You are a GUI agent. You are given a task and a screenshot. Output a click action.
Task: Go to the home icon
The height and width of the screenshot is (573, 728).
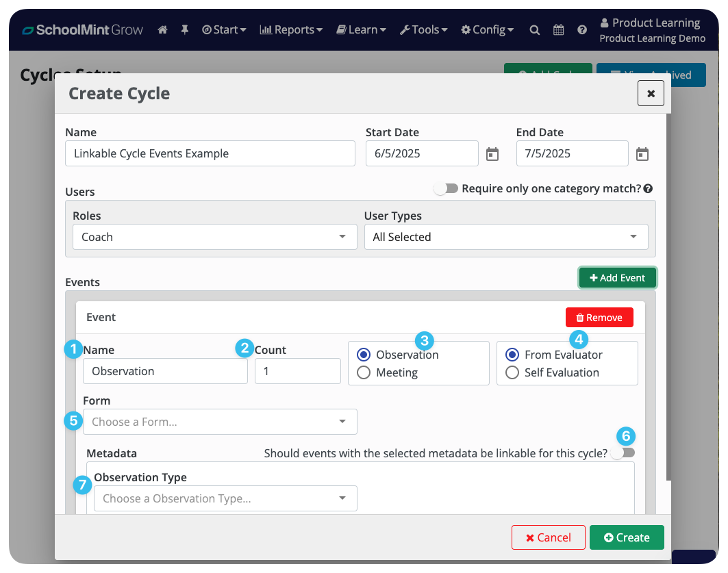[x=162, y=30]
